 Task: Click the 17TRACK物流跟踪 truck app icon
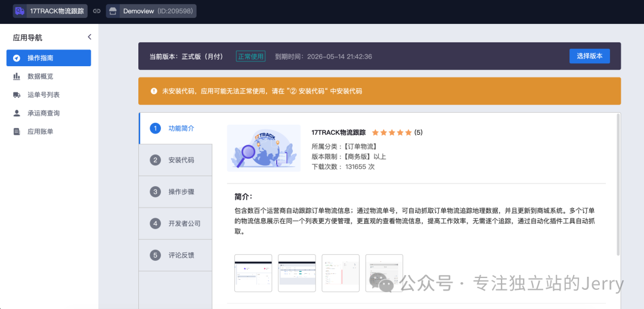tap(20, 11)
